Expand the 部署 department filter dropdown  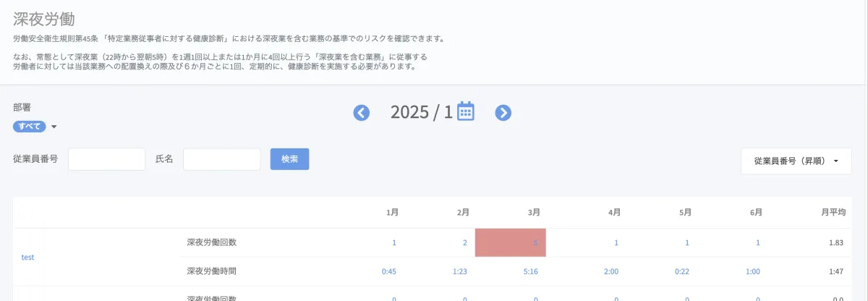pos(54,127)
